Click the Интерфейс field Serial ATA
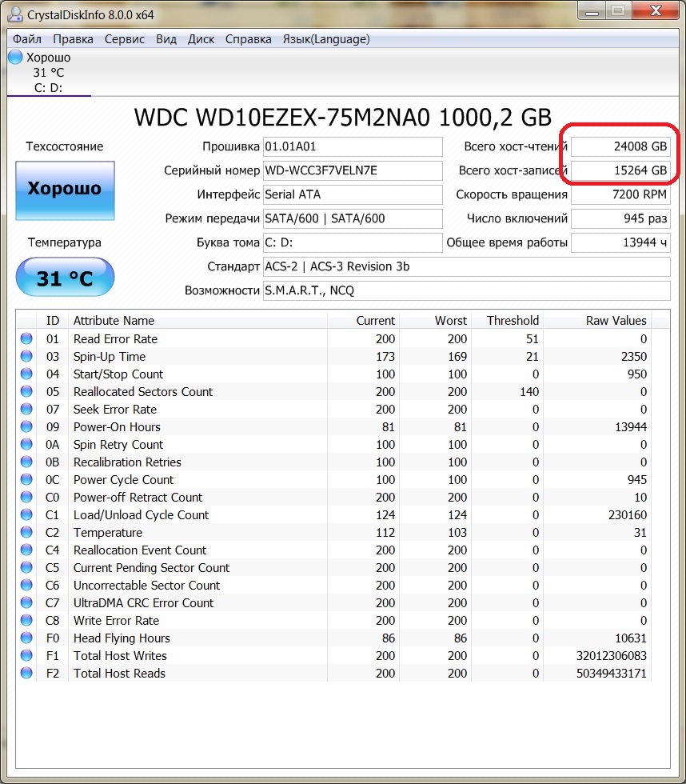 click(x=353, y=194)
